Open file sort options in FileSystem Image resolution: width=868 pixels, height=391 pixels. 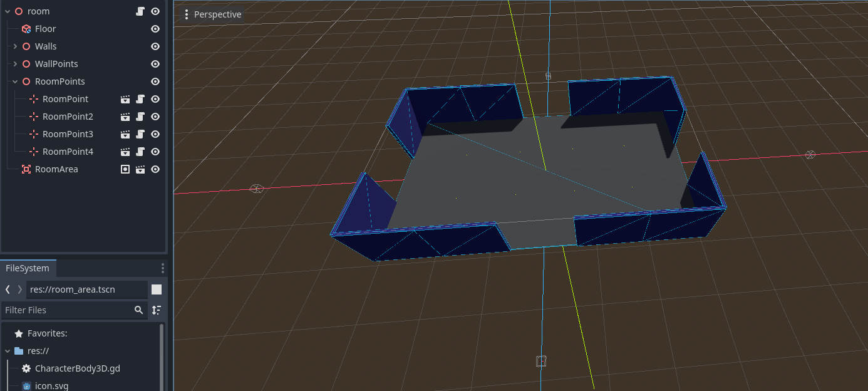pyautogui.click(x=157, y=310)
